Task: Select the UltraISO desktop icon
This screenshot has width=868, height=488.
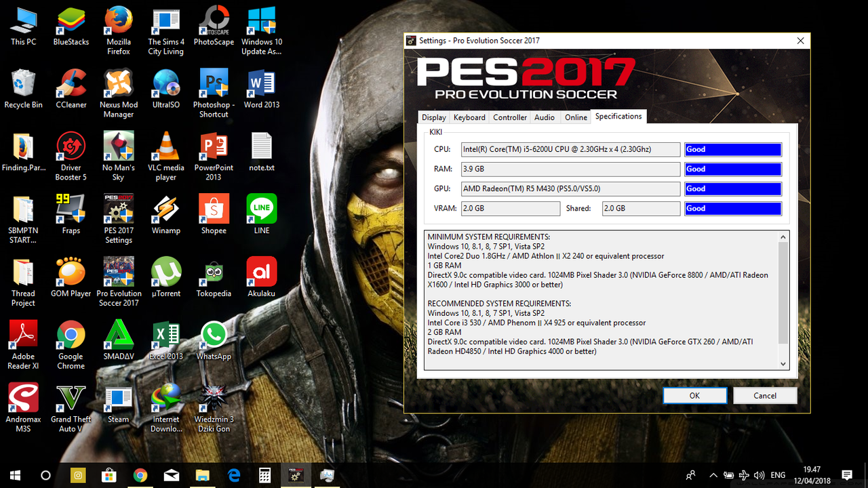Action: [166, 89]
